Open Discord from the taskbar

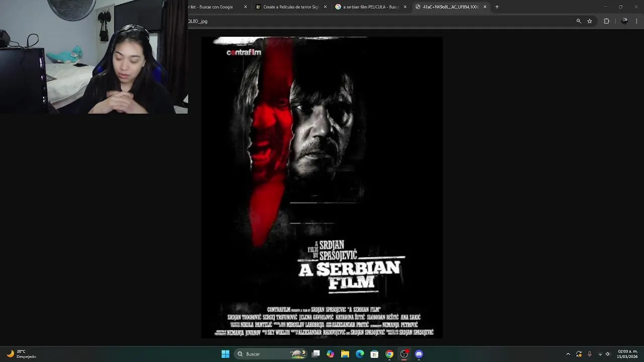(419, 354)
